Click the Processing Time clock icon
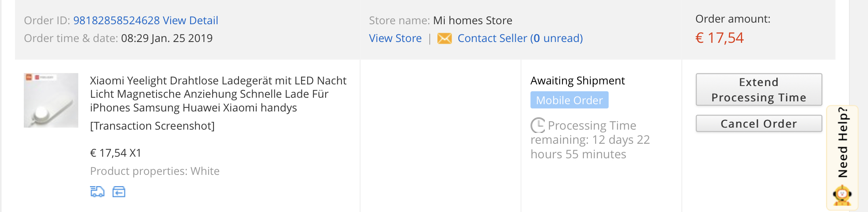This screenshot has height=212, width=868. tap(538, 125)
